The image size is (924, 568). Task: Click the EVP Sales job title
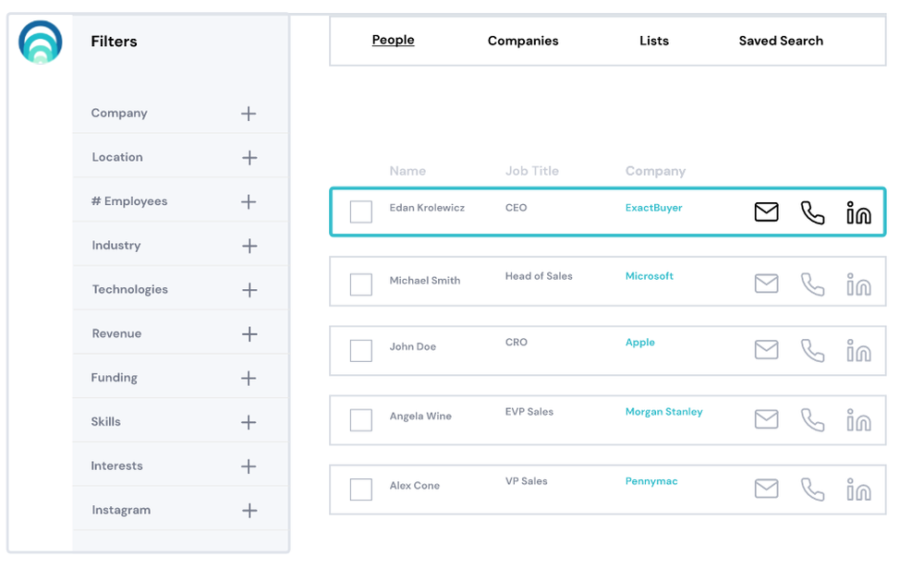coord(529,411)
